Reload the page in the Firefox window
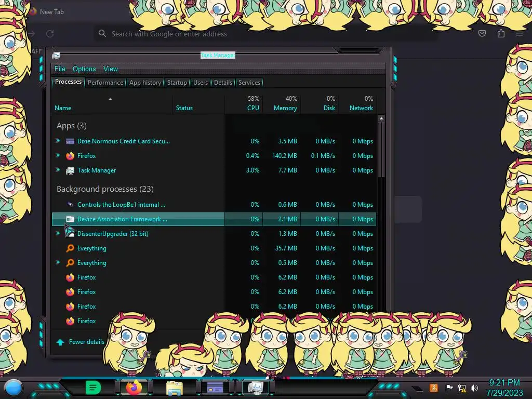532x399 pixels. pos(50,34)
